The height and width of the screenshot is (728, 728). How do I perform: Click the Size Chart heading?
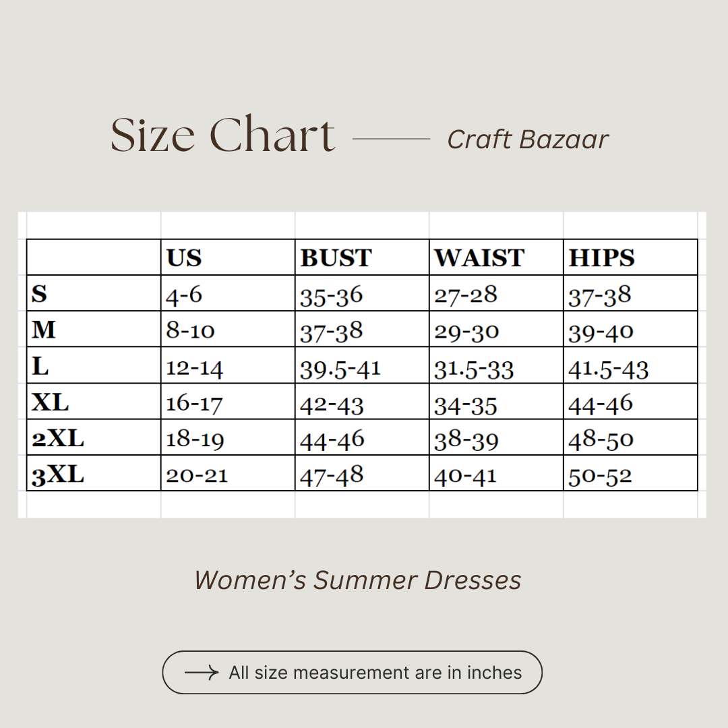pyautogui.click(x=222, y=135)
